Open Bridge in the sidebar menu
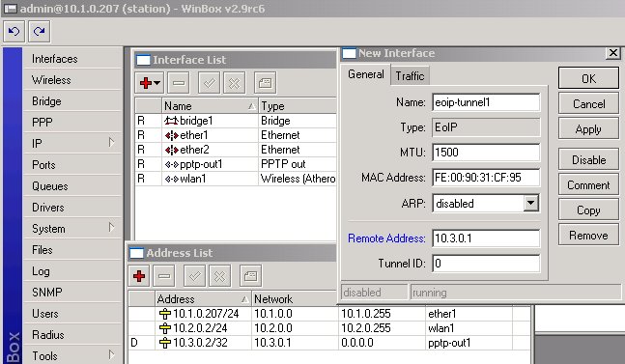This screenshot has width=625, height=364. (72, 101)
